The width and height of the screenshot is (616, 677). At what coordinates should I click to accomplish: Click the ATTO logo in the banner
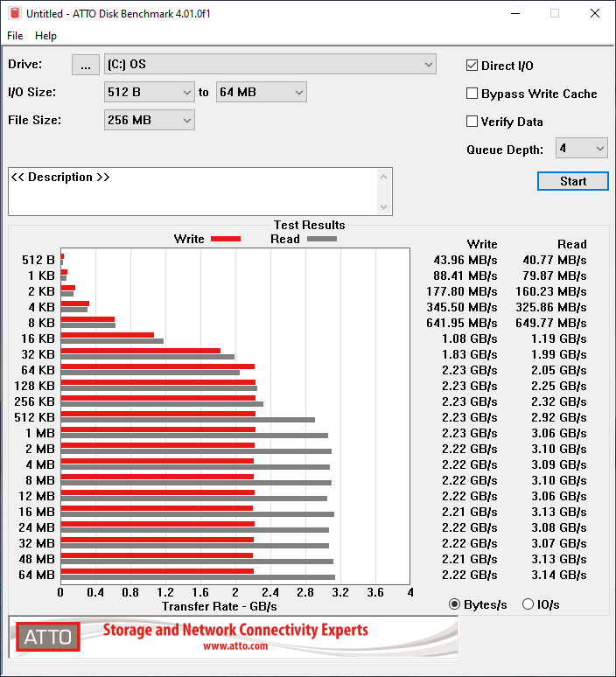click(48, 637)
